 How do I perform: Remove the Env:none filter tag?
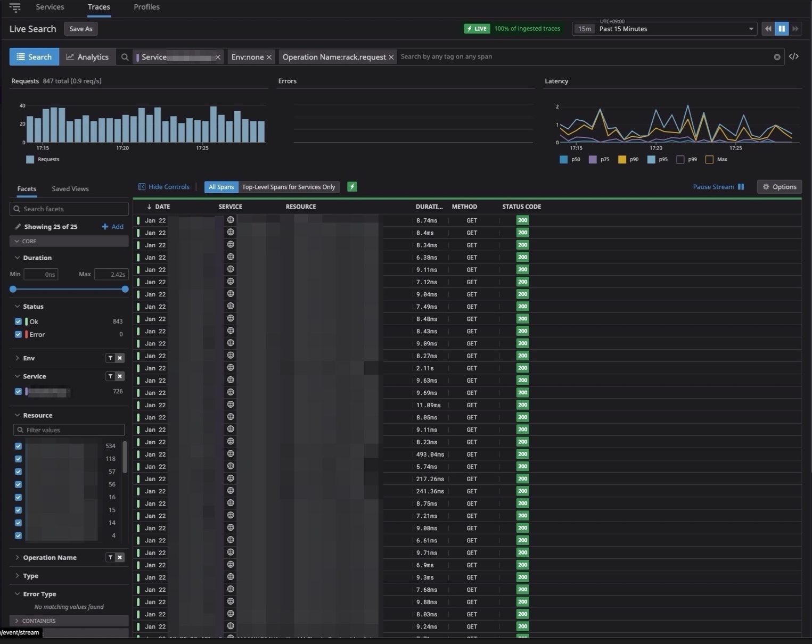(x=269, y=57)
